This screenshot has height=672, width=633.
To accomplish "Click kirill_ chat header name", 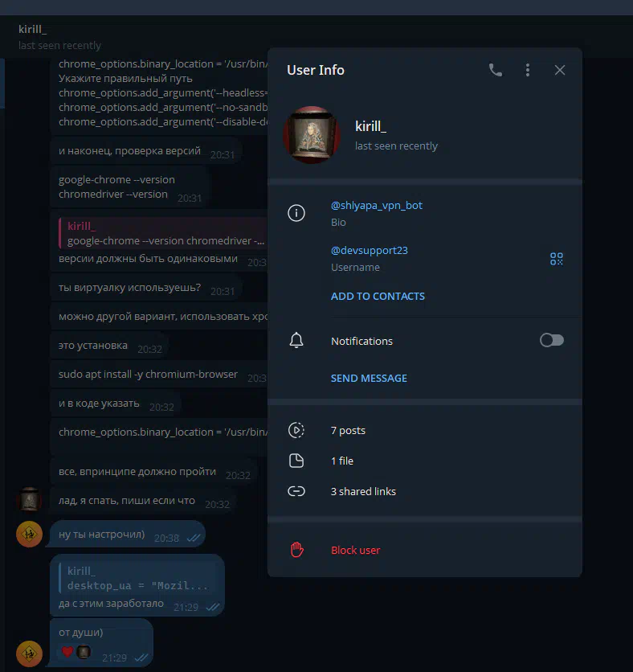I will [x=33, y=29].
